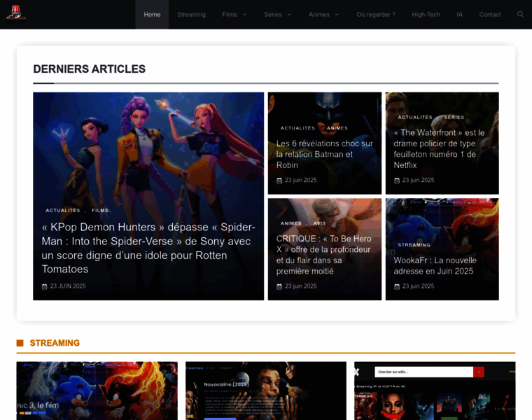The image size is (532, 420).
Task: Click 23 JUIN 2025 date on KPop card
Action: coord(68,286)
